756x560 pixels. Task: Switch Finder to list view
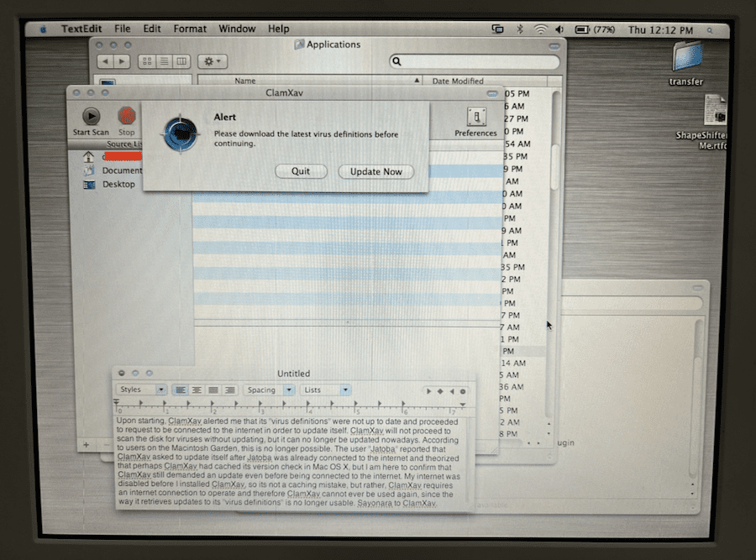[165, 61]
